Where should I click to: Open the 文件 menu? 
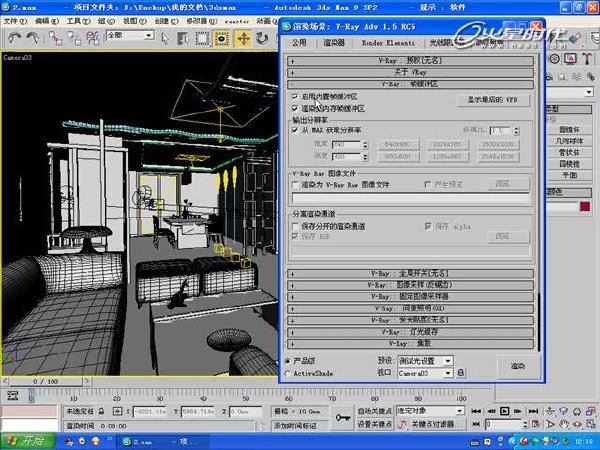point(15,21)
